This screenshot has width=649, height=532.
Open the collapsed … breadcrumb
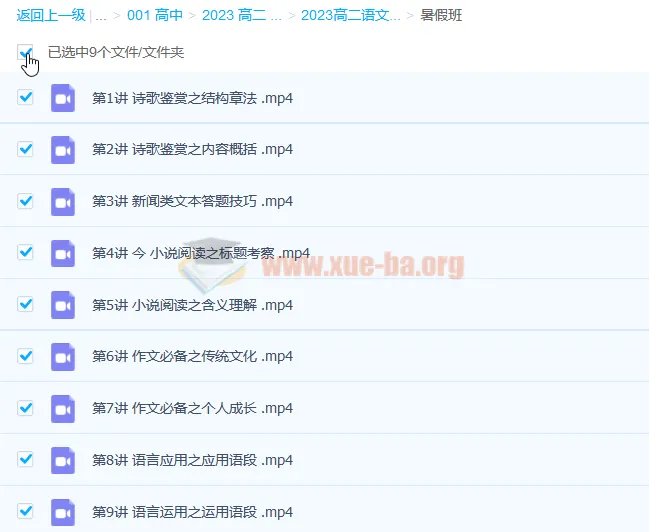coord(101,16)
